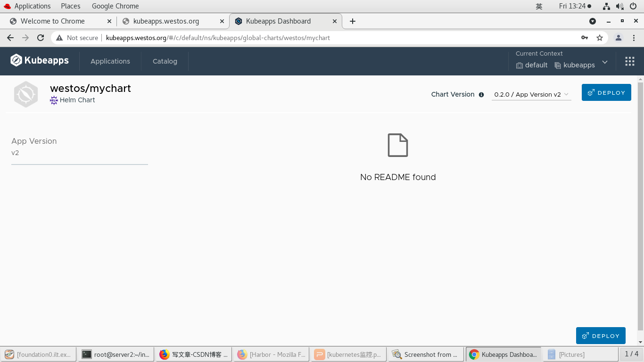Switch to Harbor - Mozilla Firefox taskbar item
Viewport: 644px width, 362px height.
click(271, 354)
